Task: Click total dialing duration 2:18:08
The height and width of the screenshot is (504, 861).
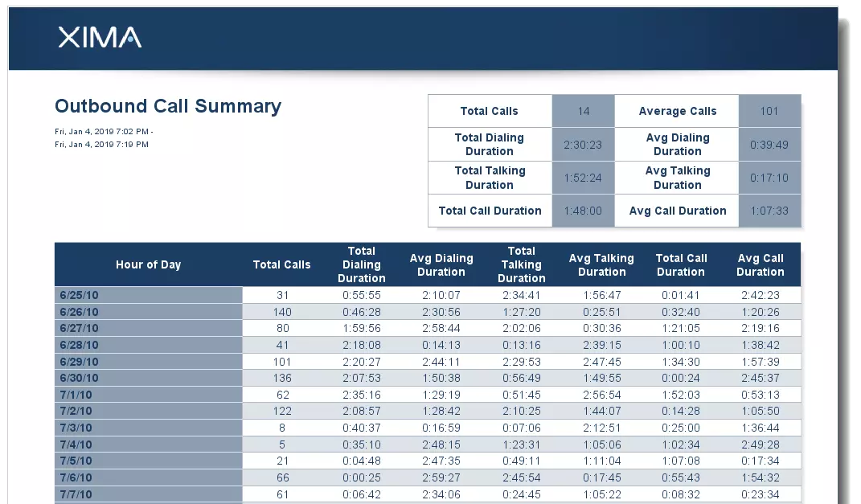Action: tap(361, 345)
